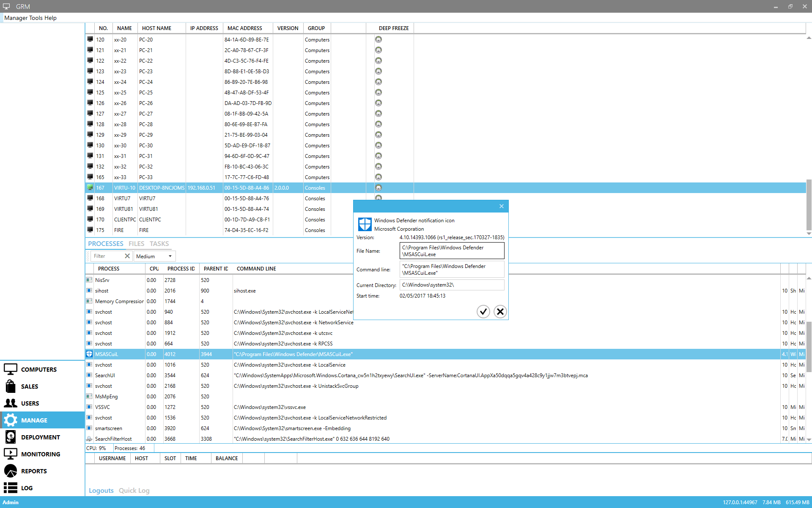The image size is (812, 508).
Task: Click the Deep Freeze icon for PC-20
Action: pos(379,39)
